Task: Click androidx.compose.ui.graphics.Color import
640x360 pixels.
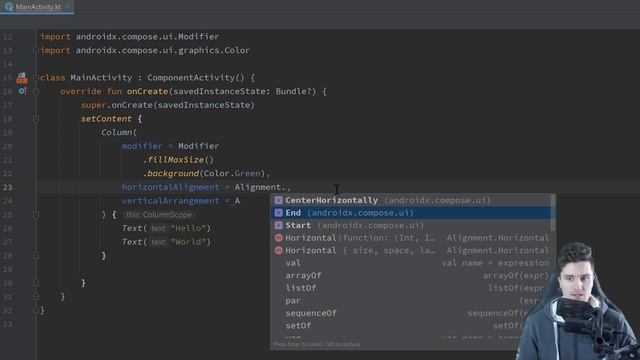Action: pos(162,51)
